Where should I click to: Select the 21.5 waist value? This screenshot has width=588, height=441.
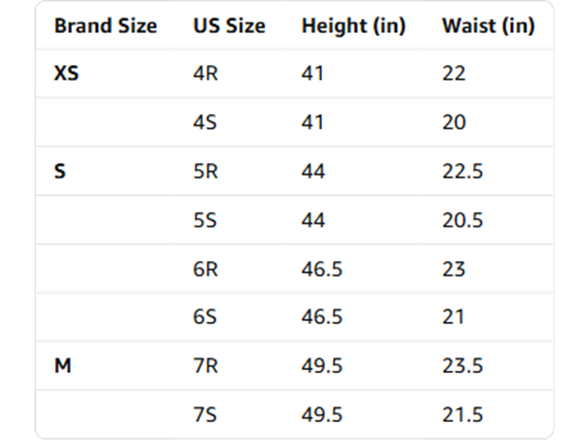pyautogui.click(x=463, y=415)
